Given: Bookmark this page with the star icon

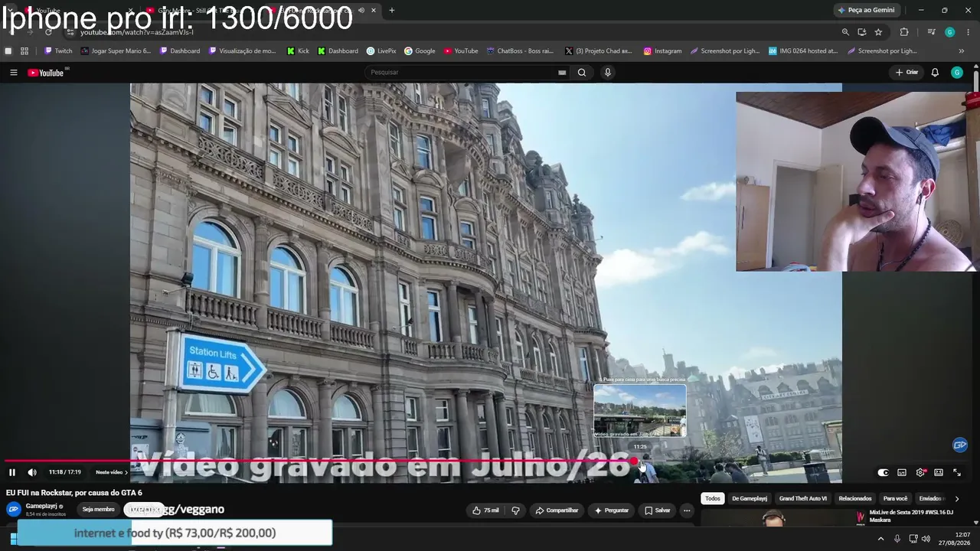Looking at the screenshot, I should pos(878,32).
